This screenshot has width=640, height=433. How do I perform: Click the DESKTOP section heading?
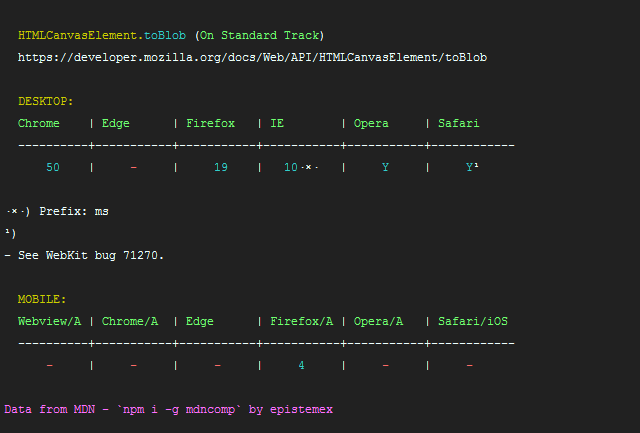[x=45, y=101]
